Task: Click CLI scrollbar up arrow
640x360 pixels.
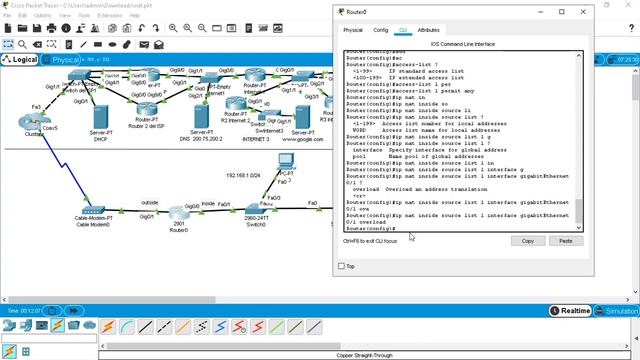Action: [x=579, y=55]
